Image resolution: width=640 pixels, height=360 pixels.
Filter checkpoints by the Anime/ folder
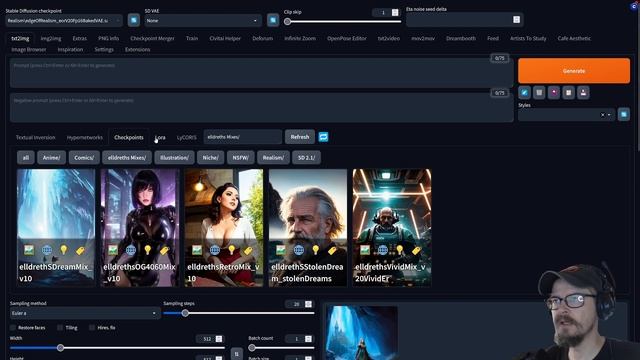pos(51,158)
